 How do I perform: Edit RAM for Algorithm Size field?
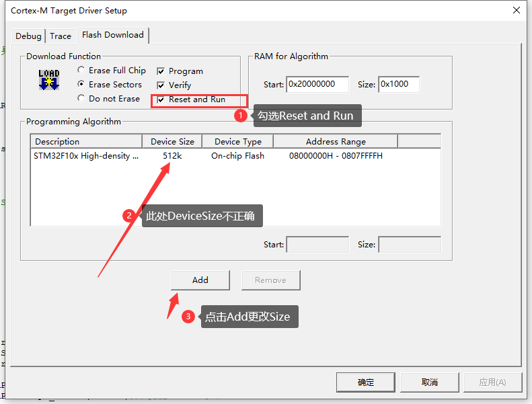tap(399, 84)
